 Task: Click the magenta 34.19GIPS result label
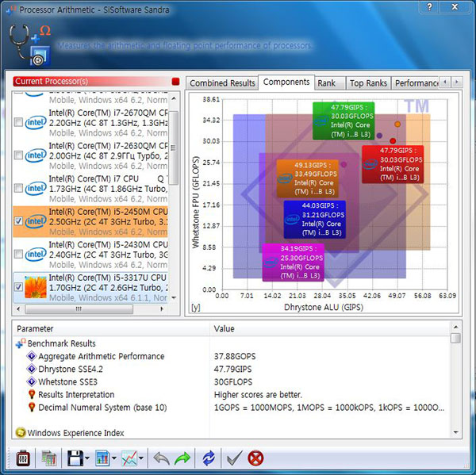click(x=293, y=262)
